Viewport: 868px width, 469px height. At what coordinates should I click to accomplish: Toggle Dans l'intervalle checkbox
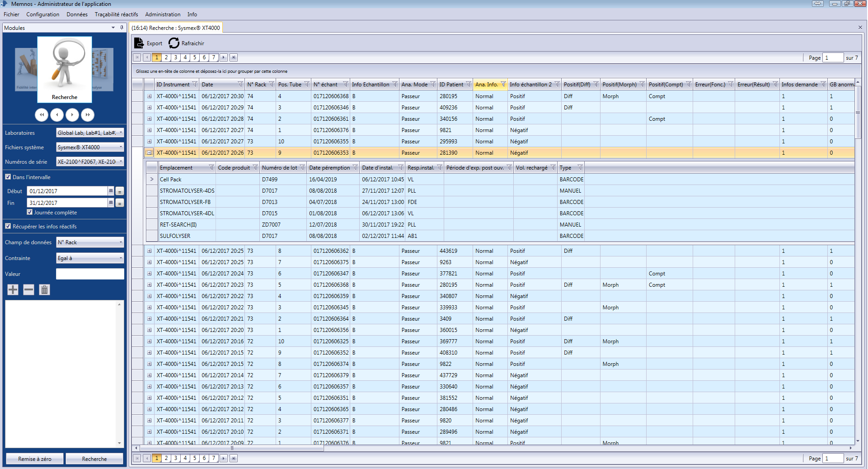coord(8,177)
